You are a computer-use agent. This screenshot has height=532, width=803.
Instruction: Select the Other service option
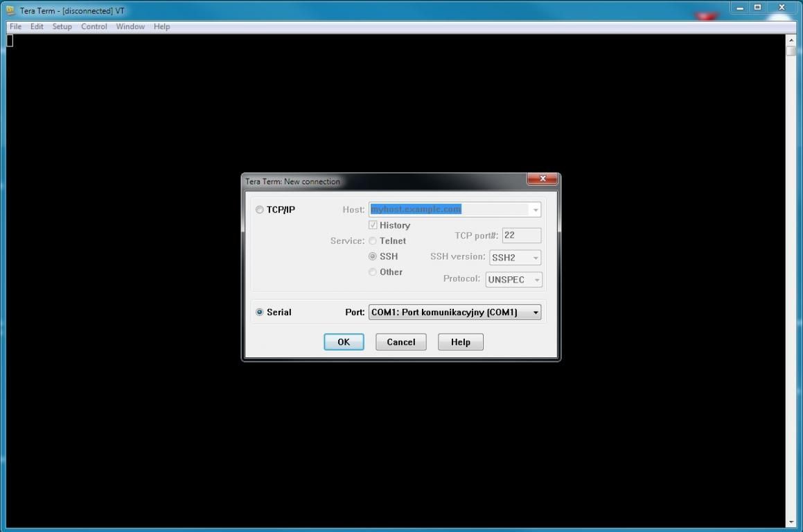coord(373,272)
